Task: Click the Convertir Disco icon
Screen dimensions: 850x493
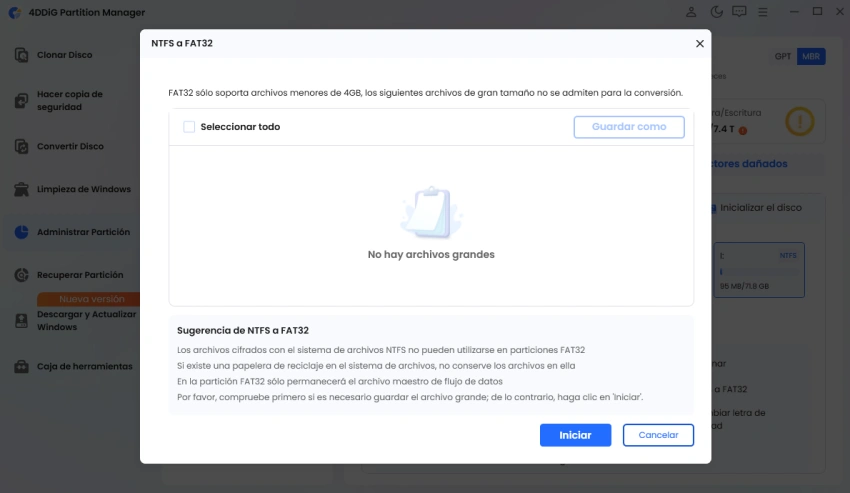Action: click(21, 146)
